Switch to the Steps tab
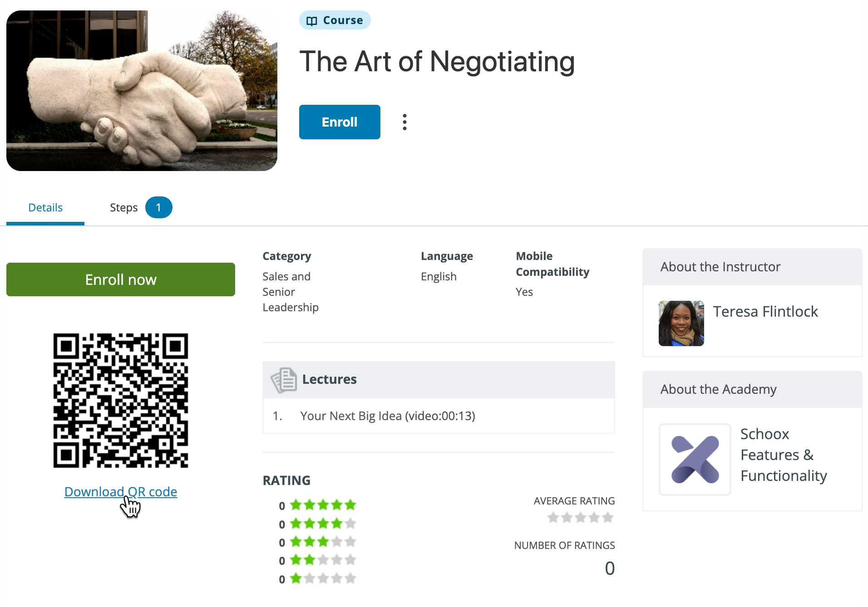 (x=123, y=208)
